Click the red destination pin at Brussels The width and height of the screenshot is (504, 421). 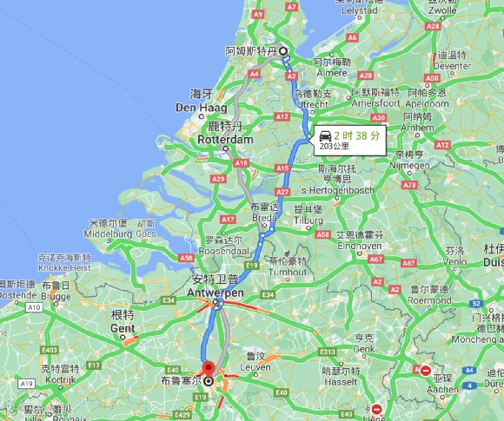209,369
